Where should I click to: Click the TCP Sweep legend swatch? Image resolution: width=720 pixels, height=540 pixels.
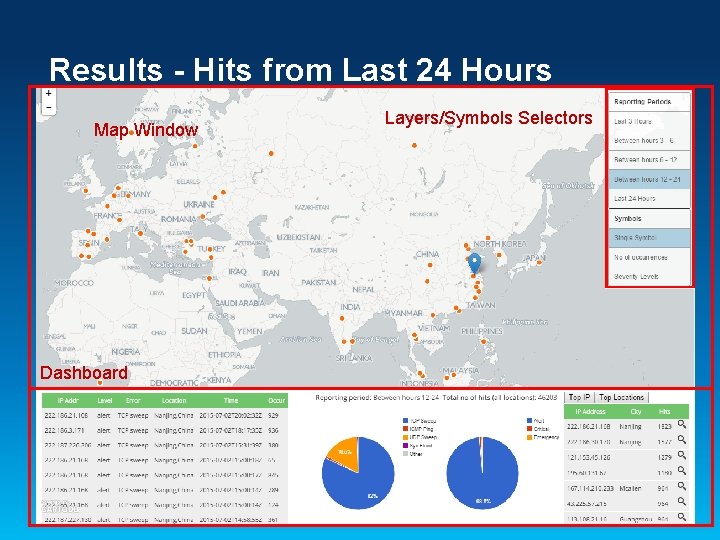click(405, 421)
